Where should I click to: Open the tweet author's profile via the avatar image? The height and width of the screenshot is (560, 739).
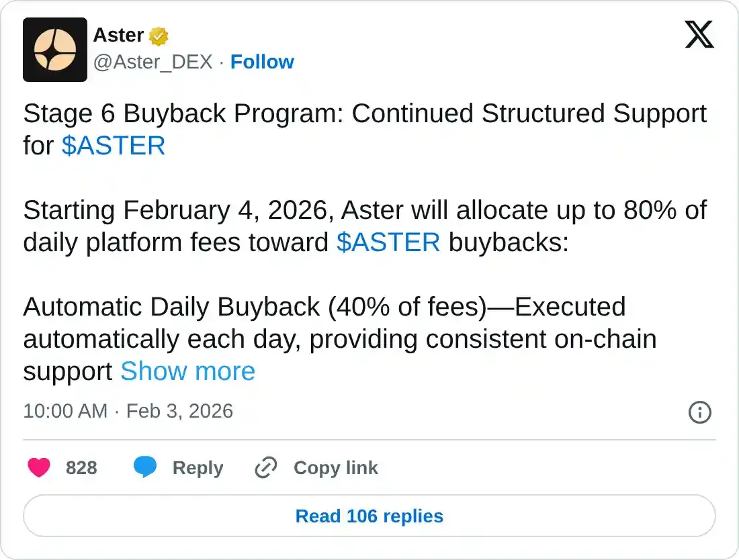click(x=55, y=49)
